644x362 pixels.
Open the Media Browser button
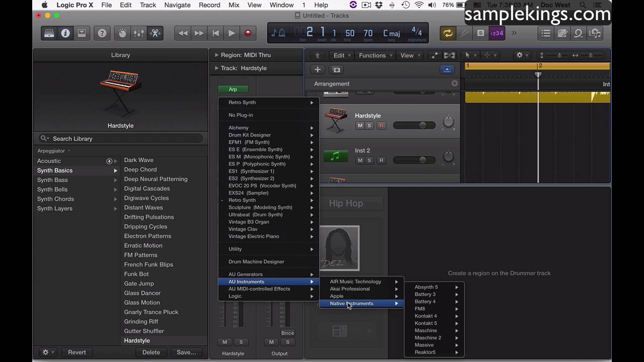pos(595,33)
